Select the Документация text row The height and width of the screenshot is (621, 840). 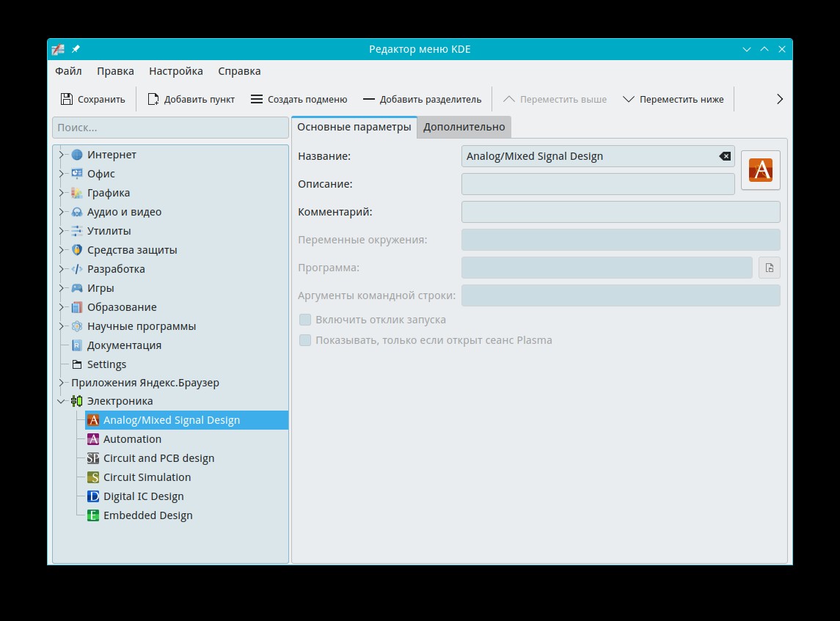[124, 345]
